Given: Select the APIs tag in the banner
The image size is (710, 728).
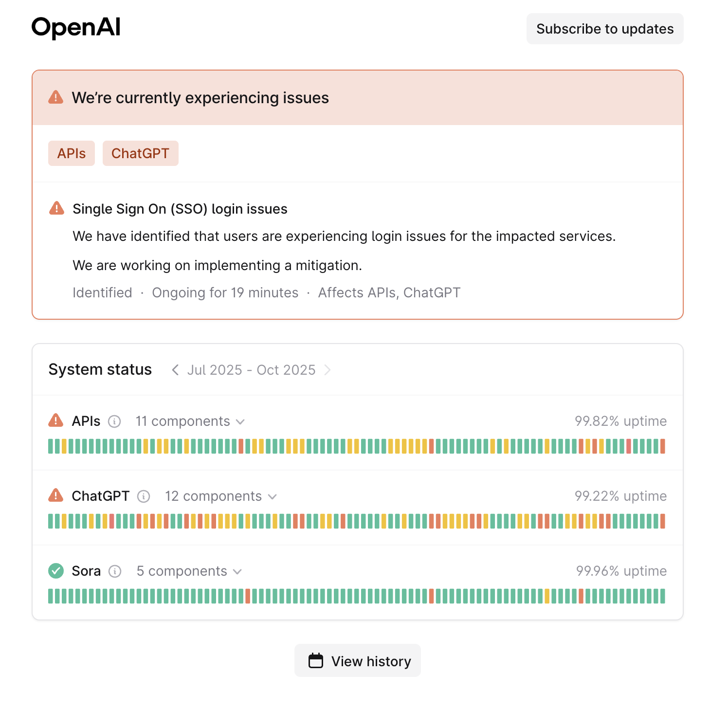Looking at the screenshot, I should pos(71,153).
